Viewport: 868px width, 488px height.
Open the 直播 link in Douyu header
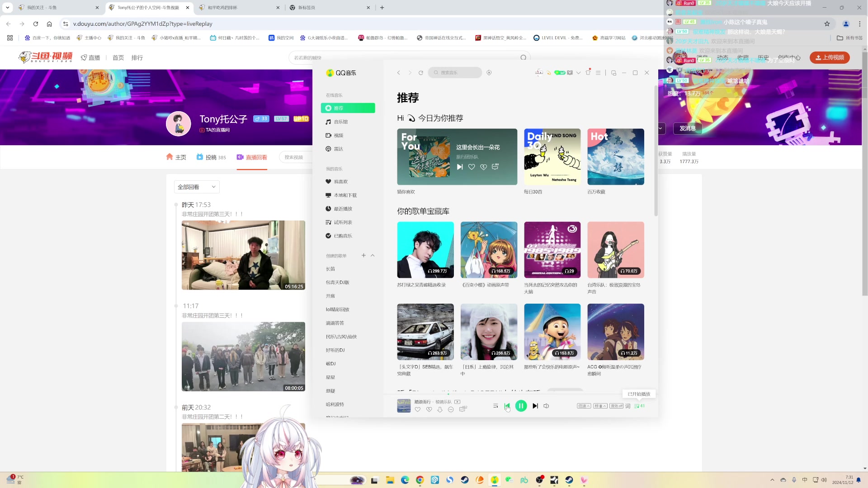(90, 58)
